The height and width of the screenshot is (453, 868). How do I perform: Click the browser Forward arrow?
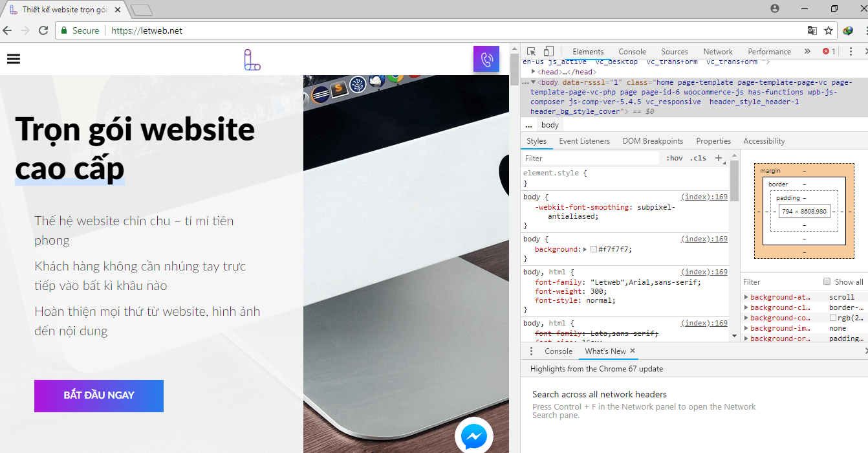[25, 30]
